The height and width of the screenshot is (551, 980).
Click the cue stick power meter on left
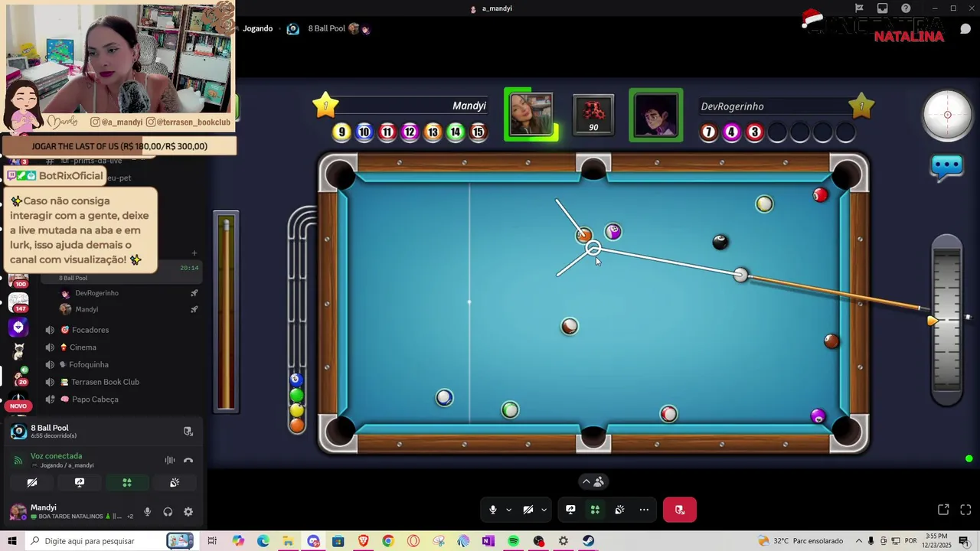[226, 312]
